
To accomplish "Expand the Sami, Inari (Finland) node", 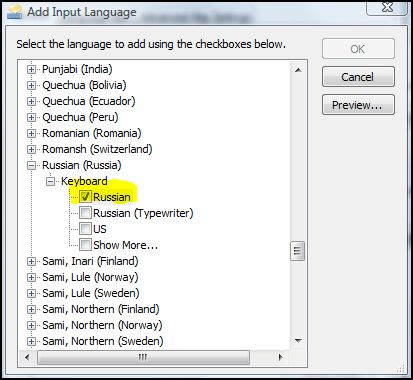I will click(31, 261).
